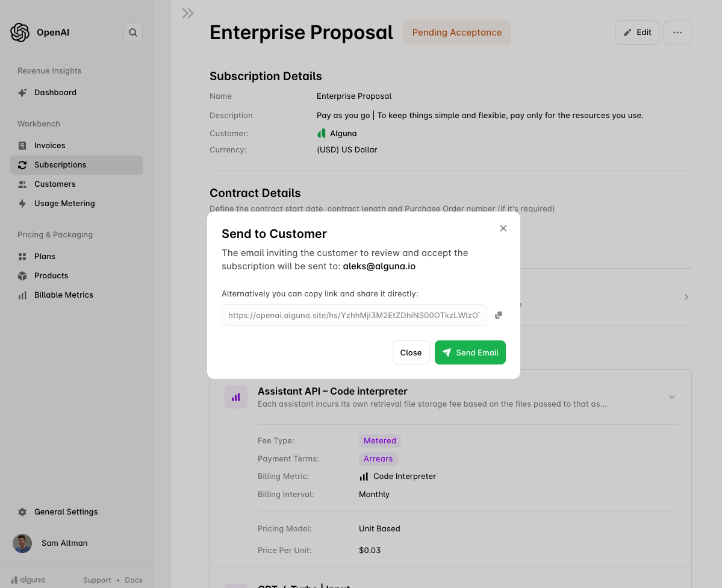
Task: Click the Metered fee type badge
Action: pyautogui.click(x=380, y=441)
